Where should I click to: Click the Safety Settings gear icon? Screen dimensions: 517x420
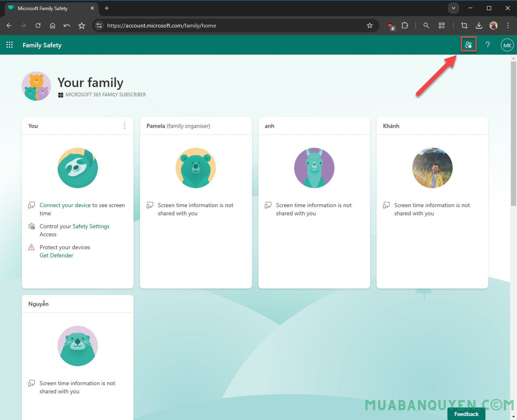pos(32,226)
